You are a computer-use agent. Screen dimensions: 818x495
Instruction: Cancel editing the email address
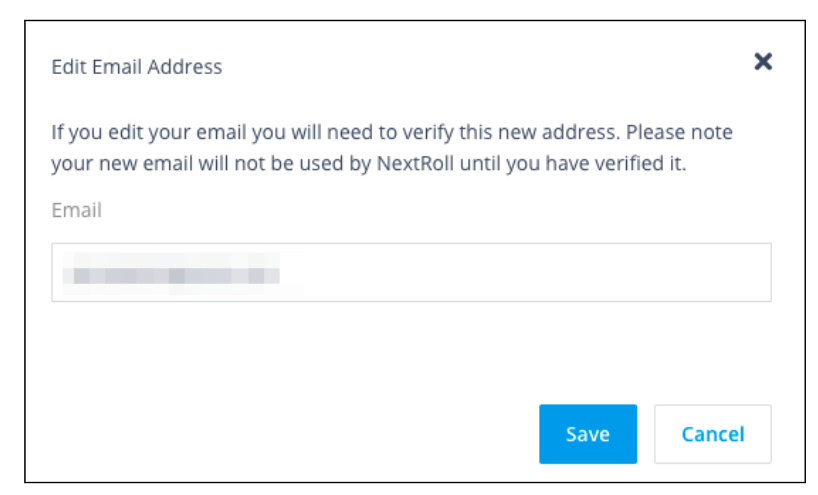(712, 434)
